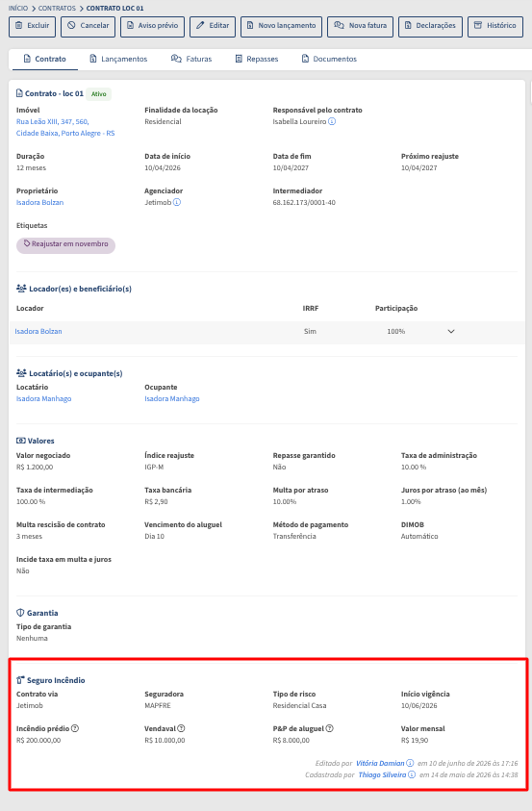Screen dimensions: 532x811
Task: Click Nova fatura button
Action: [361, 26]
